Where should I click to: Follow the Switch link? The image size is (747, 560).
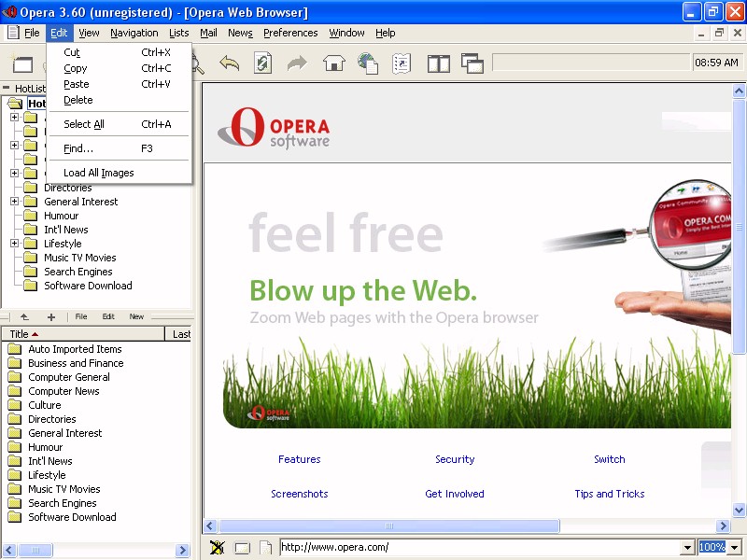610,459
